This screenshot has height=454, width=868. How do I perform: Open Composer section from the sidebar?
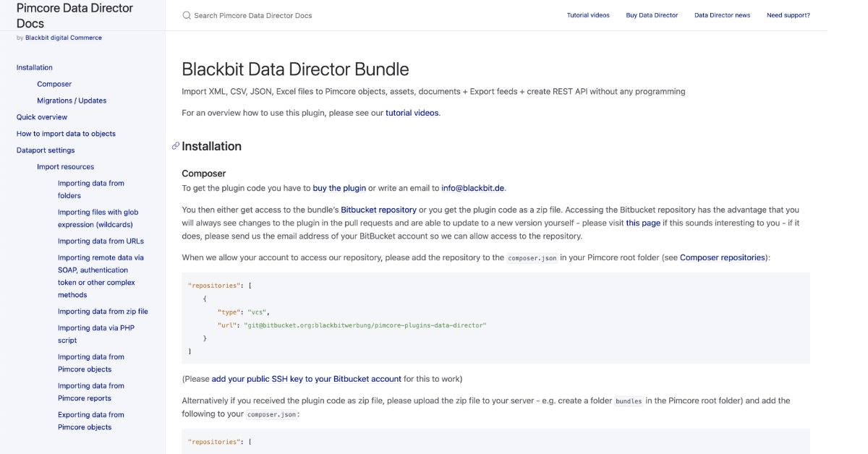click(x=54, y=84)
